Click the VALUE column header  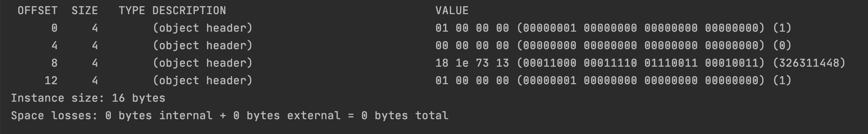(x=452, y=10)
